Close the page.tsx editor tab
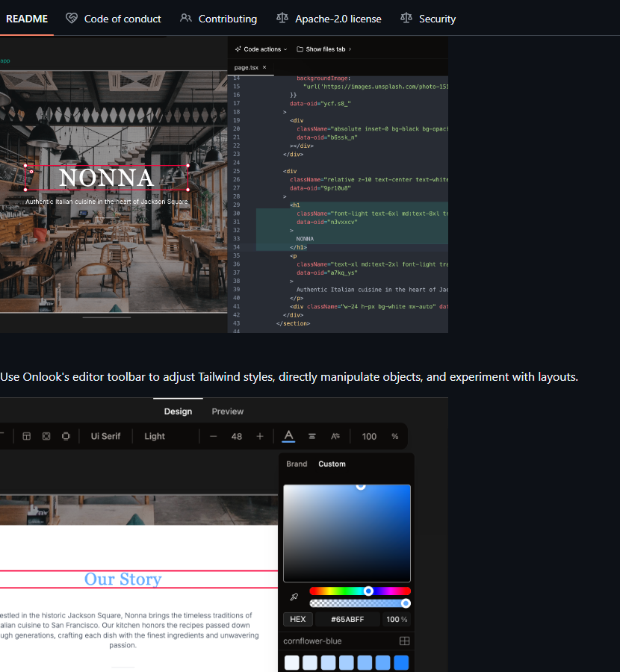This screenshot has height=672, width=620. pyautogui.click(x=264, y=67)
